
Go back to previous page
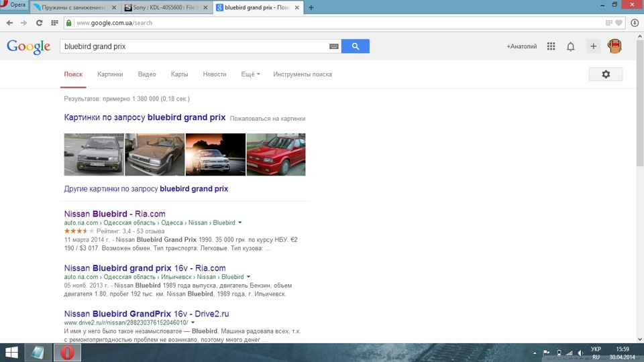tap(9, 23)
